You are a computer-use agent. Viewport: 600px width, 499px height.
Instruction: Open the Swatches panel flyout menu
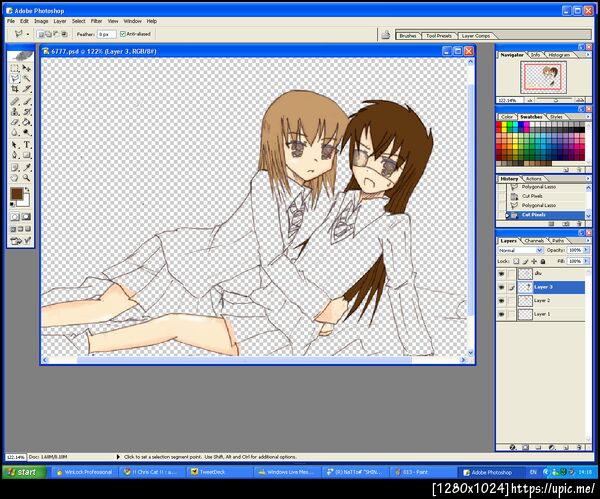pos(588,116)
